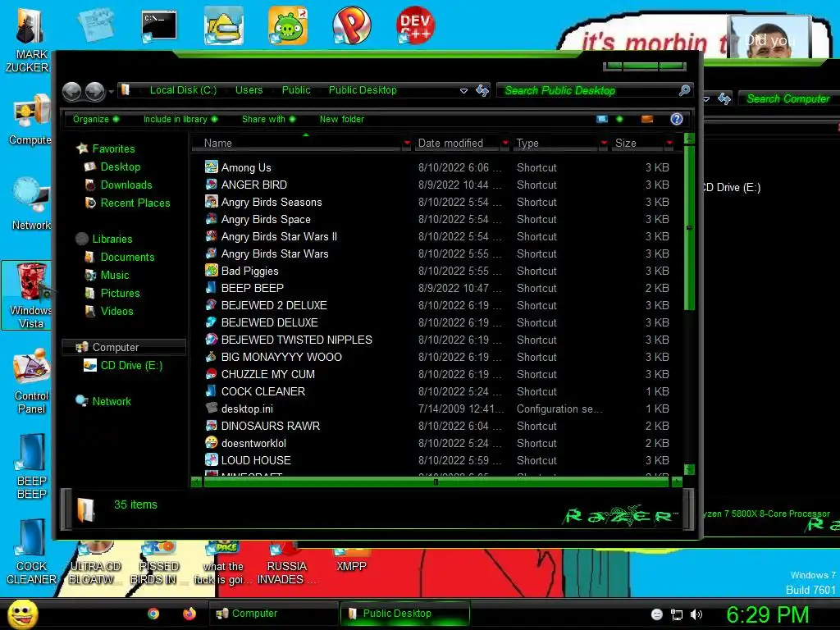Select the Among Us shortcut icon
Screen dimensions: 840x630
[211, 167]
